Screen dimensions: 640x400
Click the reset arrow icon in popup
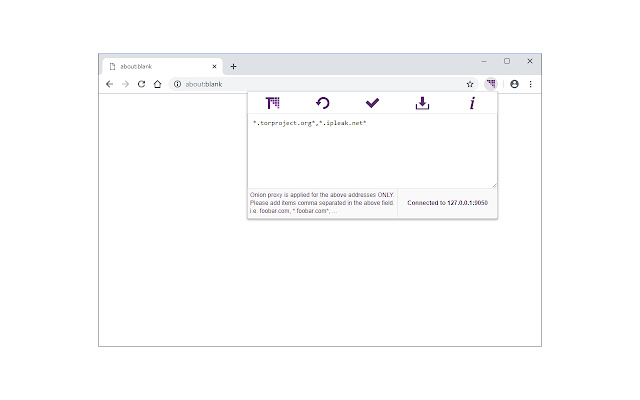pos(322,103)
